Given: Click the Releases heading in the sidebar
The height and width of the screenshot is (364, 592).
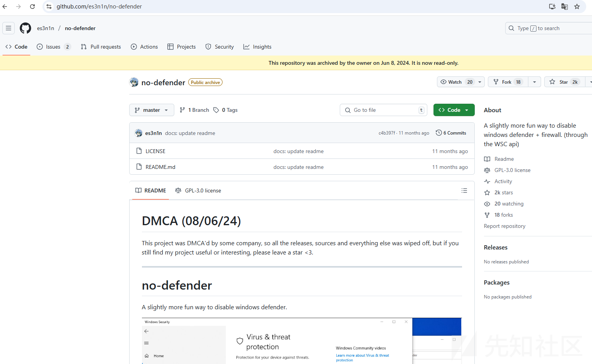Looking at the screenshot, I should coord(496,248).
